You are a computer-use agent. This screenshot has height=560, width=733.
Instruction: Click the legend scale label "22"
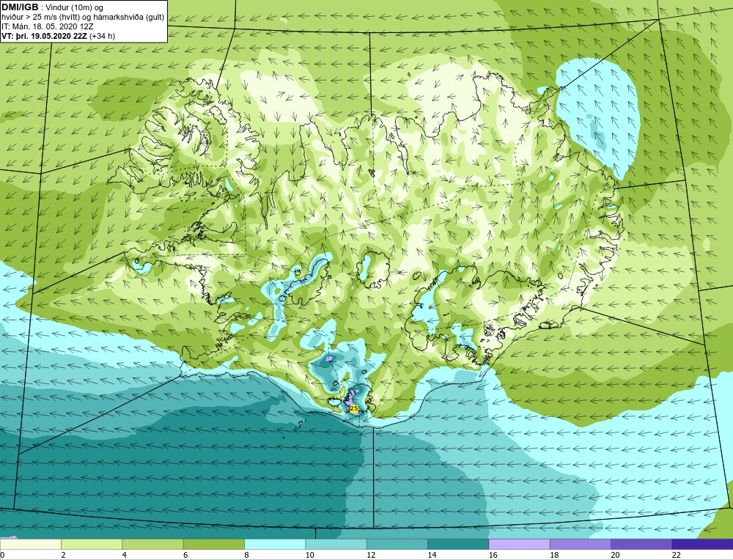click(x=677, y=555)
